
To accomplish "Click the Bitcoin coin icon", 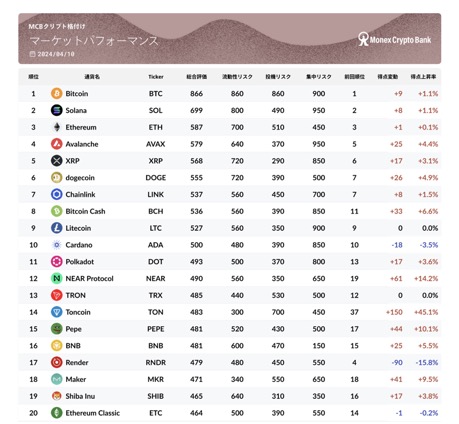I will tap(57, 93).
